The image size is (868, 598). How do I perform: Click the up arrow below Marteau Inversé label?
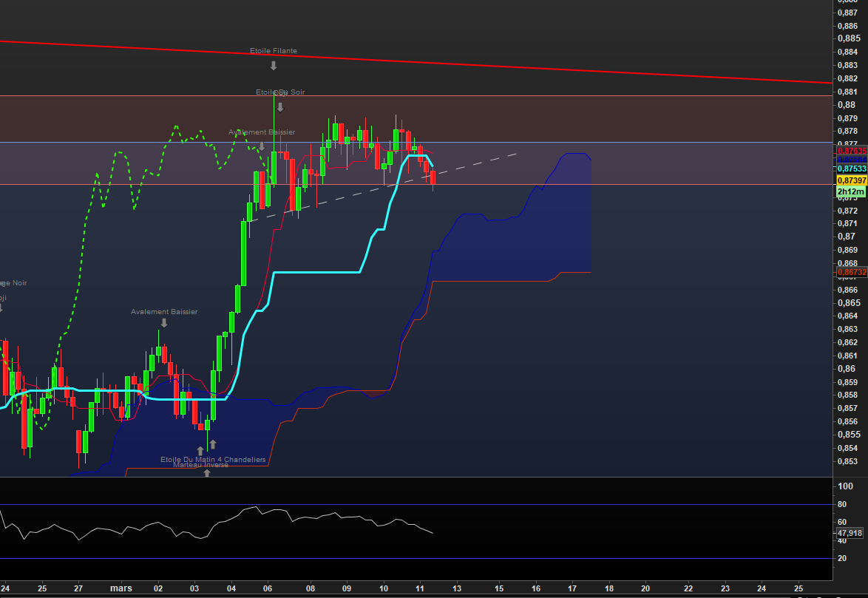click(207, 473)
